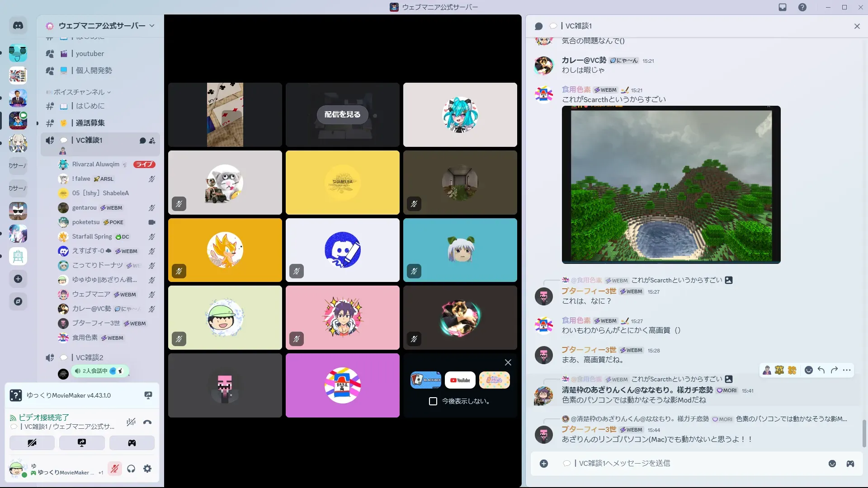The width and height of the screenshot is (868, 488).
Task: Collapse the ボイスチャンネル category
Action: tap(79, 92)
